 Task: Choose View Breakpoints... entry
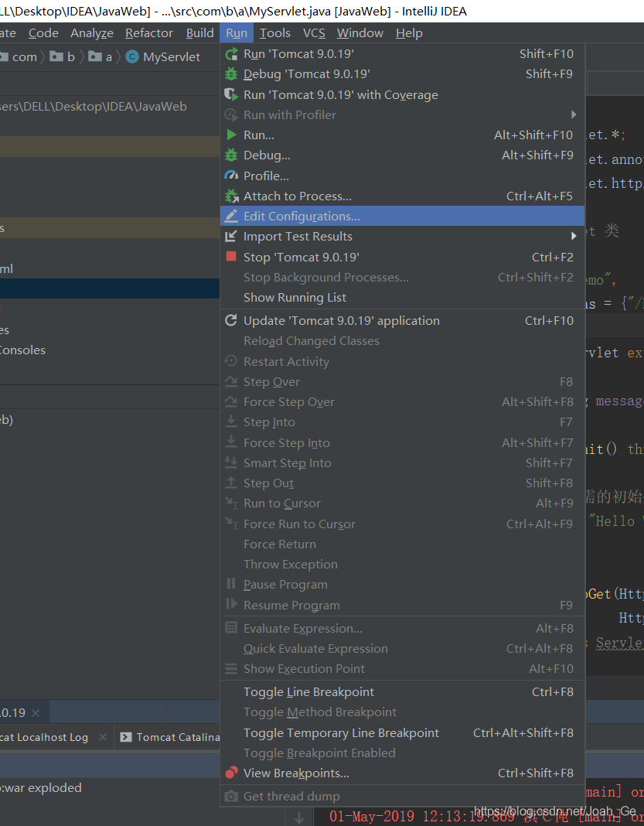pos(402,773)
